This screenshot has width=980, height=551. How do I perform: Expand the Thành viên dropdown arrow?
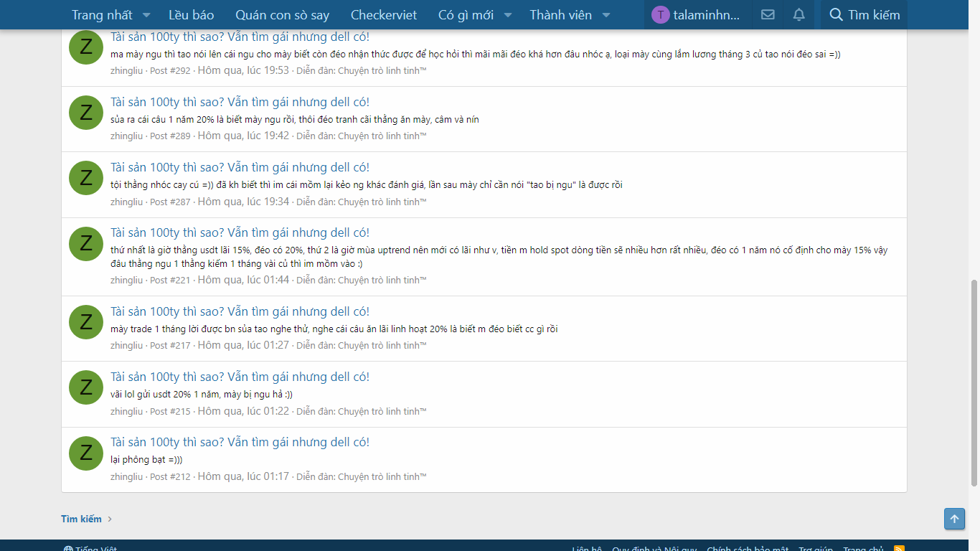pos(606,15)
